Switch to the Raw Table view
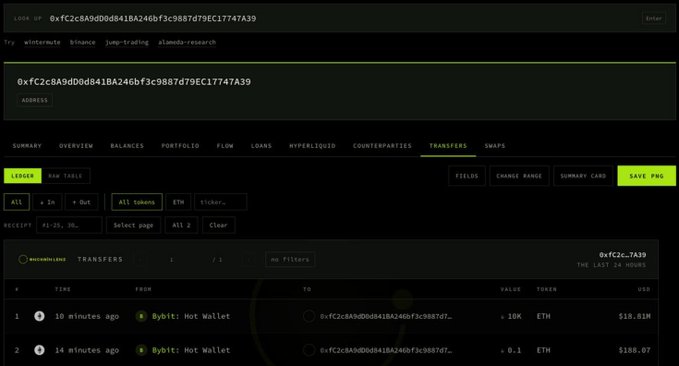The image size is (679, 366). point(66,176)
